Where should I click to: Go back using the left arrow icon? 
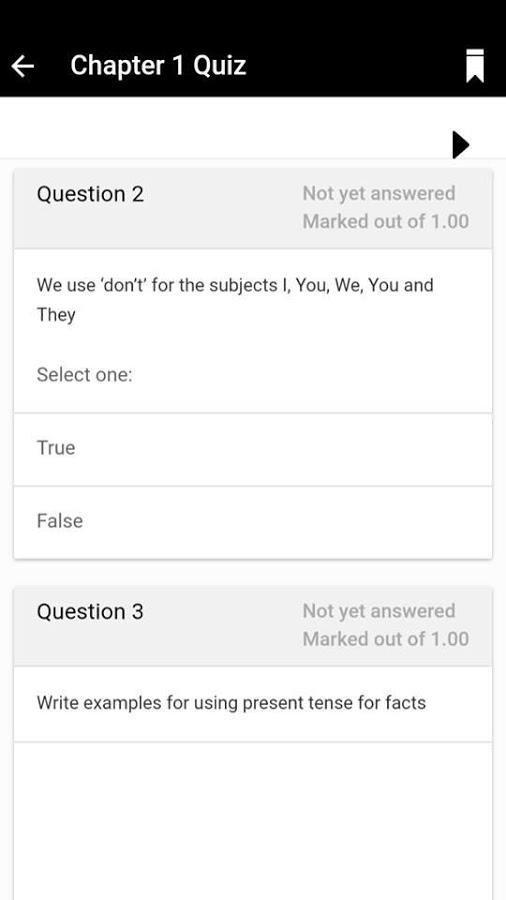[x=22, y=67]
